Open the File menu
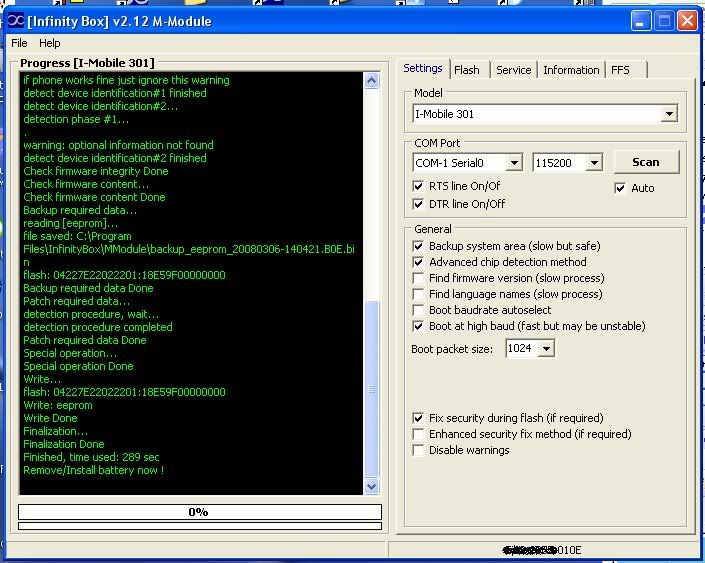This screenshot has width=705, height=563. pyautogui.click(x=19, y=43)
